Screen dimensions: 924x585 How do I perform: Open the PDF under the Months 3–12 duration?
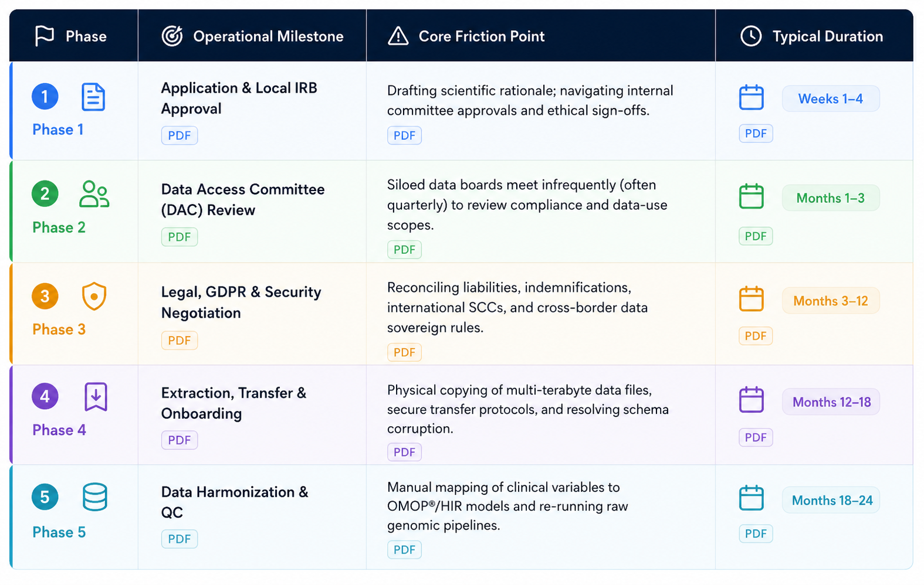coord(756,336)
